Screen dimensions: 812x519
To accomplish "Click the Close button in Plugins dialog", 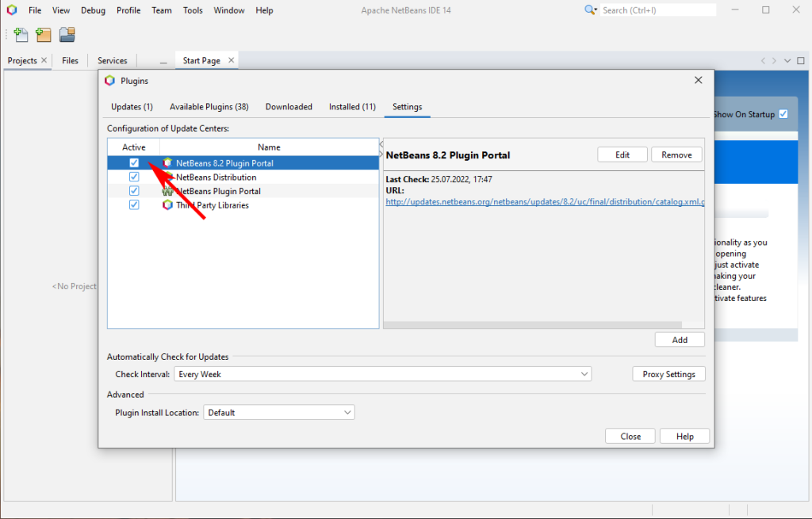I will pyautogui.click(x=630, y=437).
